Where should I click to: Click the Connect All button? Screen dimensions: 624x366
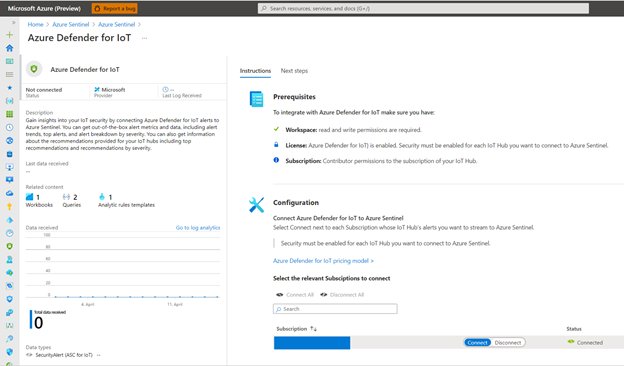click(x=295, y=295)
